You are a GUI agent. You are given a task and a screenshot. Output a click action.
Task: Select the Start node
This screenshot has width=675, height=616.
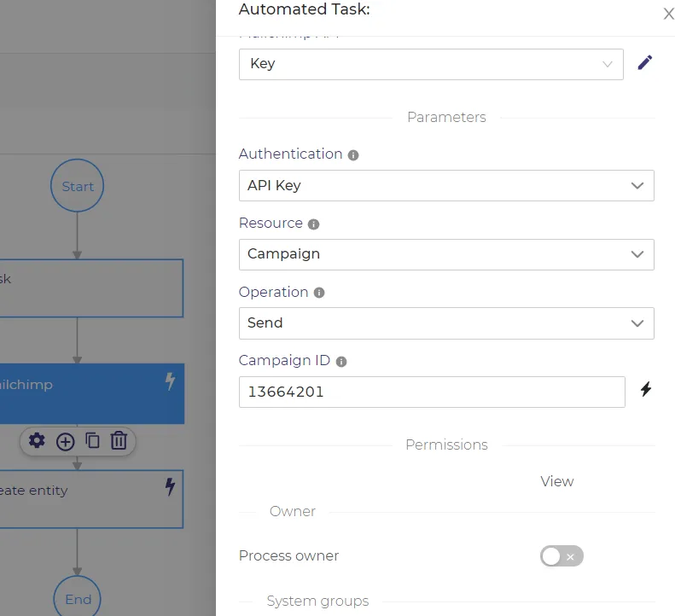pos(77,186)
